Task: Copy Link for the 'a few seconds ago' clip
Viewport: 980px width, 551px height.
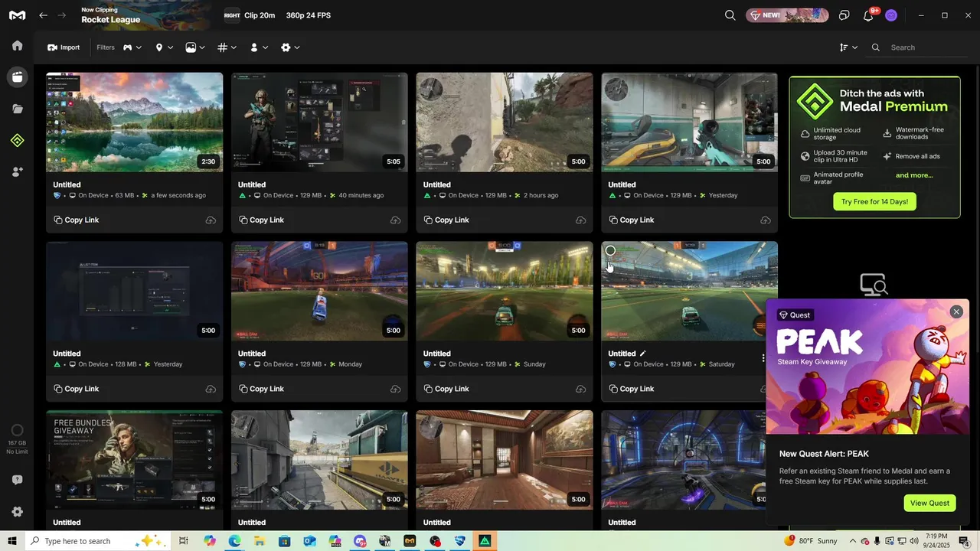Action: pyautogui.click(x=77, y=220)
